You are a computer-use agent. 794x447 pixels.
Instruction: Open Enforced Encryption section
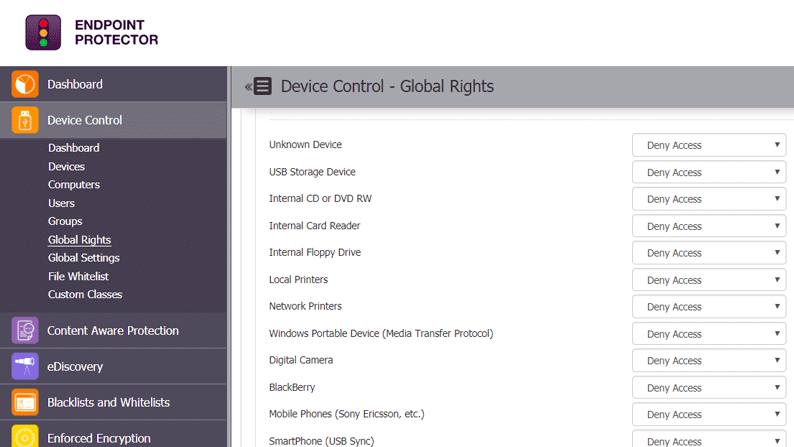pos(113,434)
